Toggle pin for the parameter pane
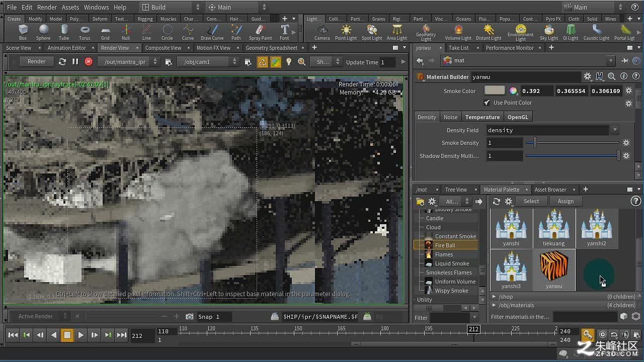644x362 pixels. 625,61
